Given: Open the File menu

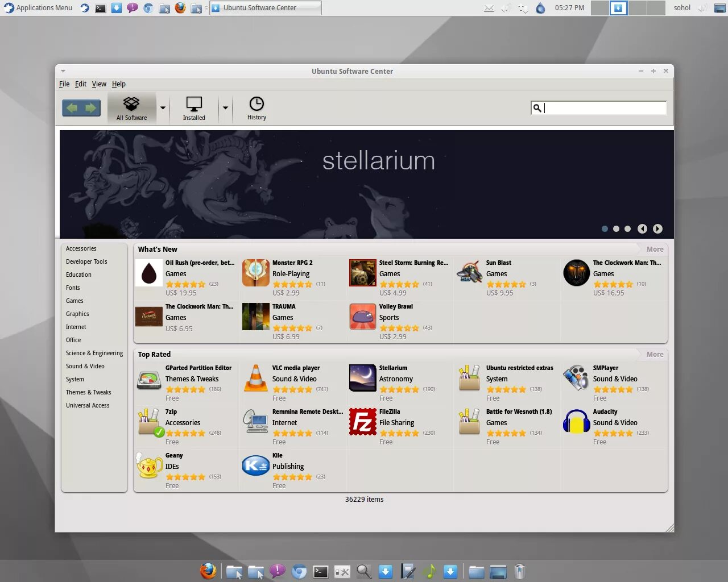Looking at the screenshot, I should tap(64, 84).
